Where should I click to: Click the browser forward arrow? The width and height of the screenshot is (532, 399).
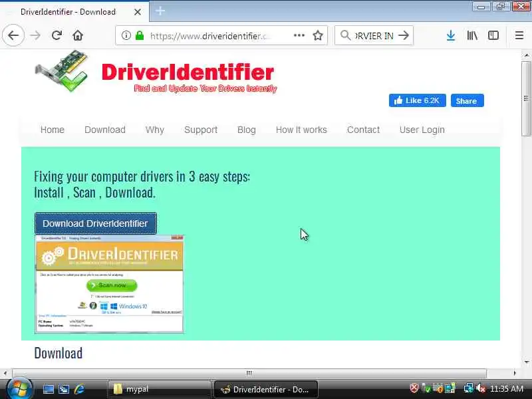click(35, 35)
